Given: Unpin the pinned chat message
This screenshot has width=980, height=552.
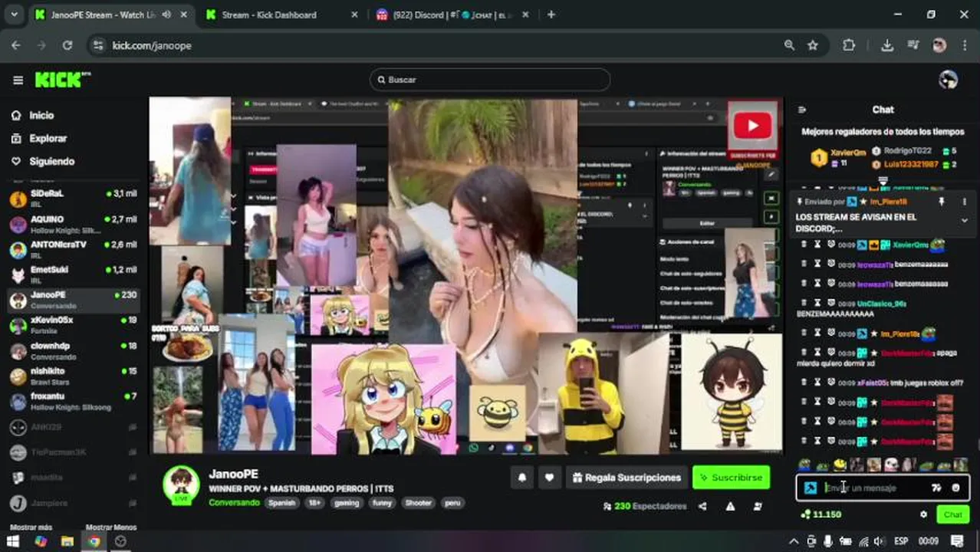Looking at the screenshot, I should pos(941,202).
